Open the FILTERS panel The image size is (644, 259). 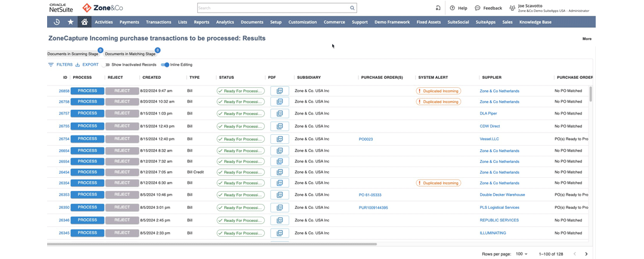[x=60, y=64]
